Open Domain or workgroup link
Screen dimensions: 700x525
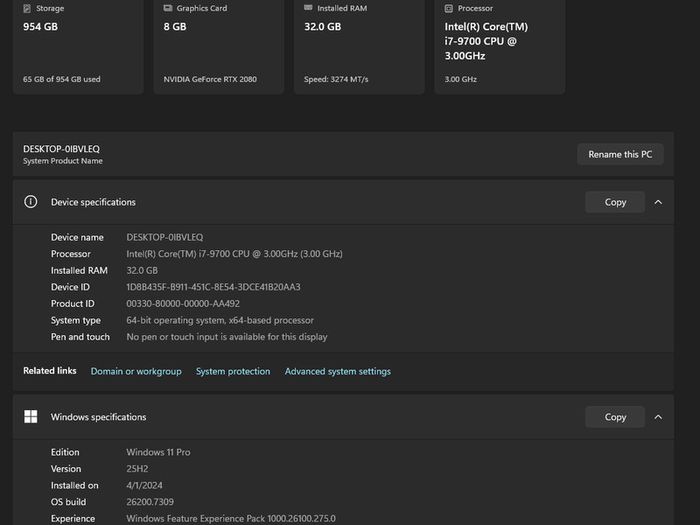pyautogui.click(x=136, y=371)
